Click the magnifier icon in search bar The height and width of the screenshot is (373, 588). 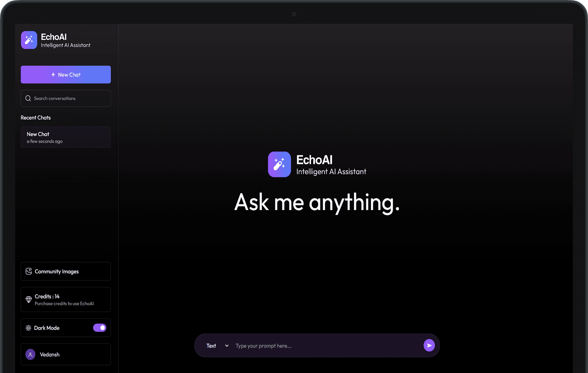coord(28,98)
